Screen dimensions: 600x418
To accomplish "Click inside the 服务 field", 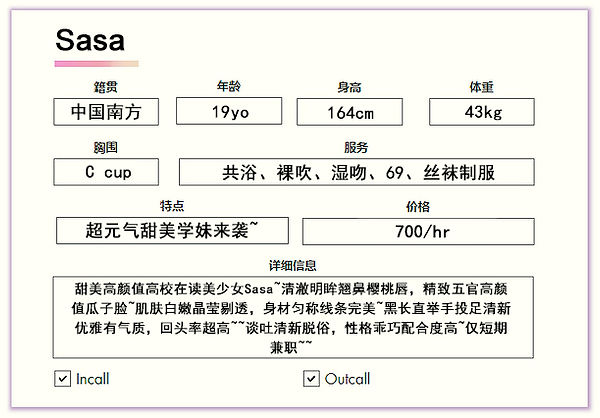I will coord(357,172).
